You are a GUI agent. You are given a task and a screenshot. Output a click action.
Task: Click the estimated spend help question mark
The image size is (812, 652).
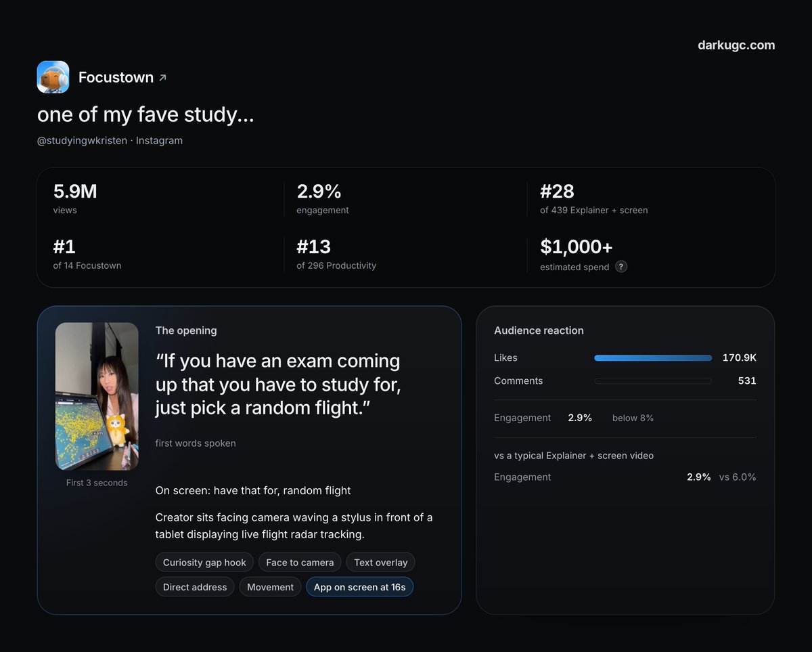point(621,267)
